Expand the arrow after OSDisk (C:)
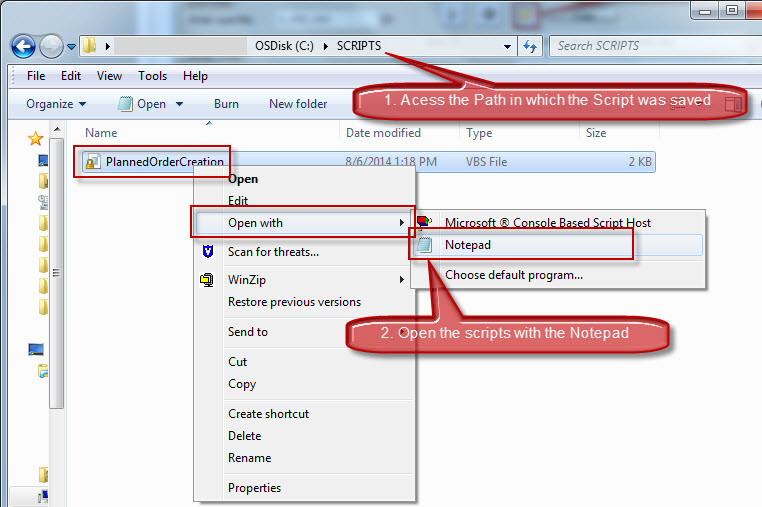 click(x=326, y=46)
